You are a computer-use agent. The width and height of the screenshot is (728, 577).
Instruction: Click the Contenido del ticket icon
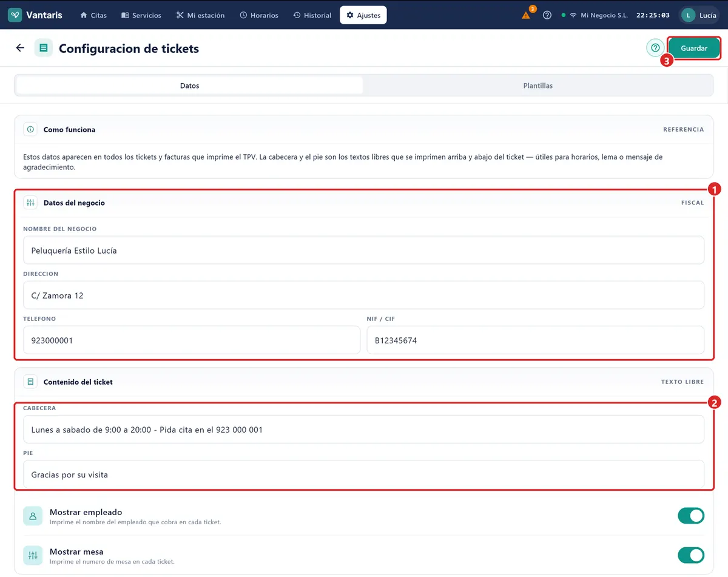click(x=30, y=382)
